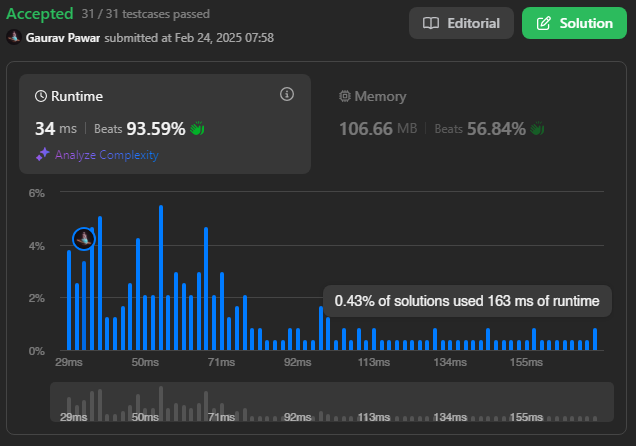Click the green Accepted status text
Screen dimensions: 636x446
click(40, 14)
